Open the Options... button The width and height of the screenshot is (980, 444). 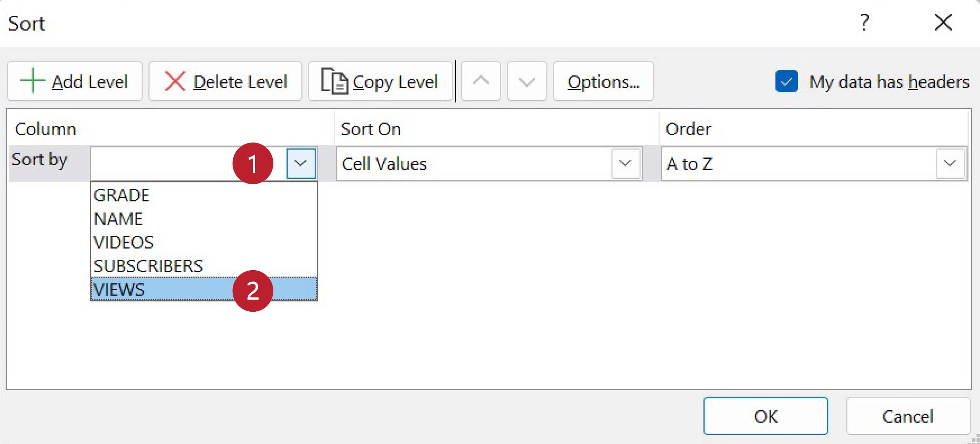pyautogui.click(x=603, y=81)
